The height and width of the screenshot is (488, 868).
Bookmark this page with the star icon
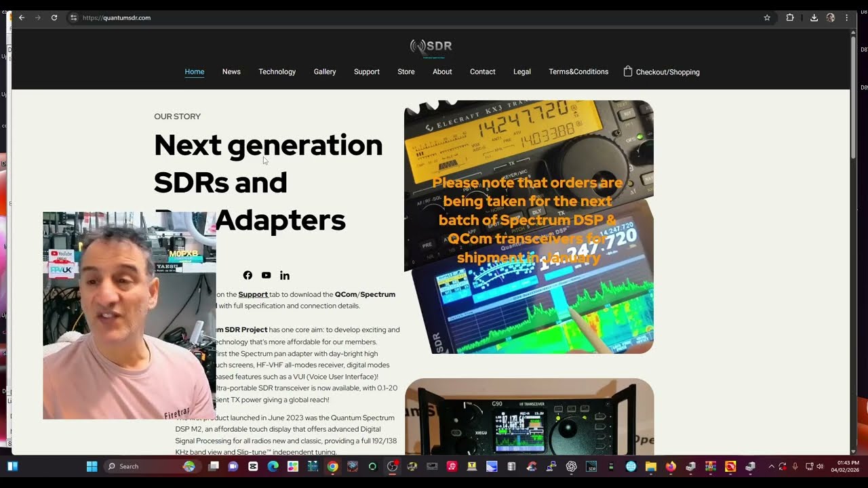[767, 18]
